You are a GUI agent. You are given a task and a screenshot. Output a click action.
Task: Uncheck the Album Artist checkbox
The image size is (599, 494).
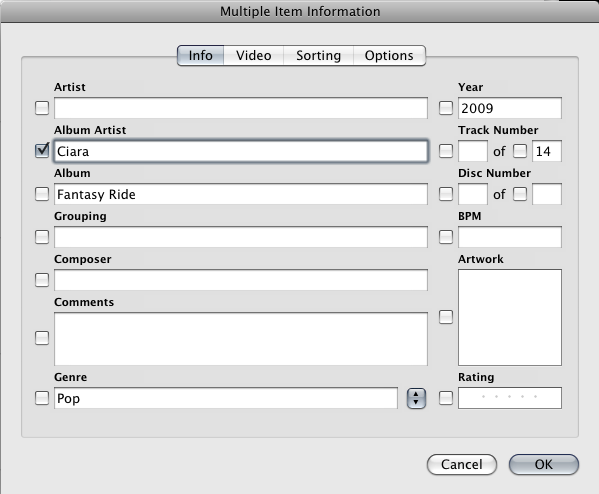[x=42, y=150]
